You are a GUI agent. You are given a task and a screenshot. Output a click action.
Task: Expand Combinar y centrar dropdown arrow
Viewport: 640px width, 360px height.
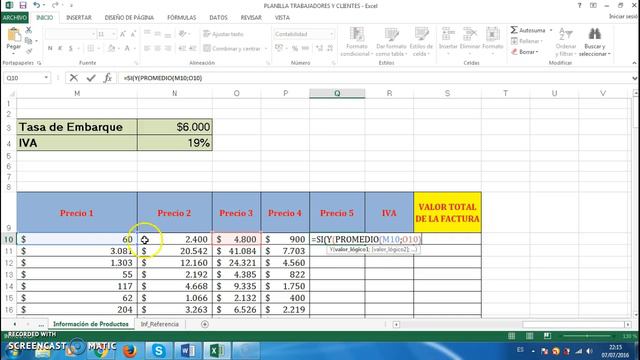[266, 49]
